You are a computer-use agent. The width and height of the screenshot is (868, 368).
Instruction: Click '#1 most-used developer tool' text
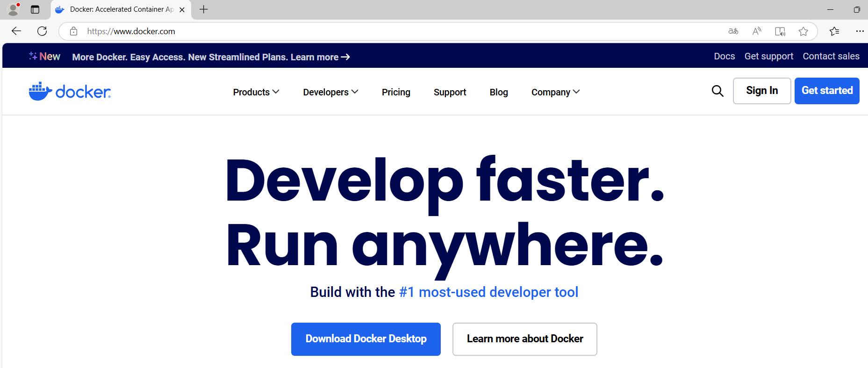click(488, 292)
